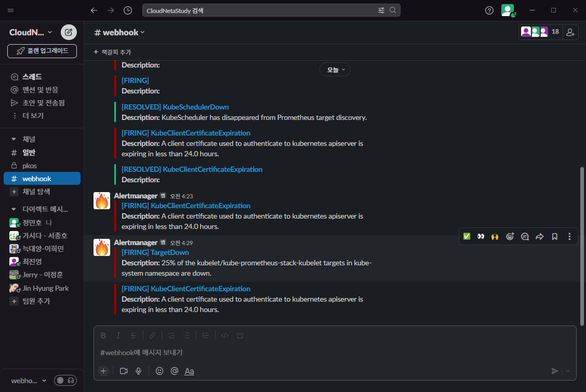Image resolution: width=586 pixels, height=392 pixels.
Task: Expand the CloudNetaStudy workspace menu
Action: [x=31, y=32]
